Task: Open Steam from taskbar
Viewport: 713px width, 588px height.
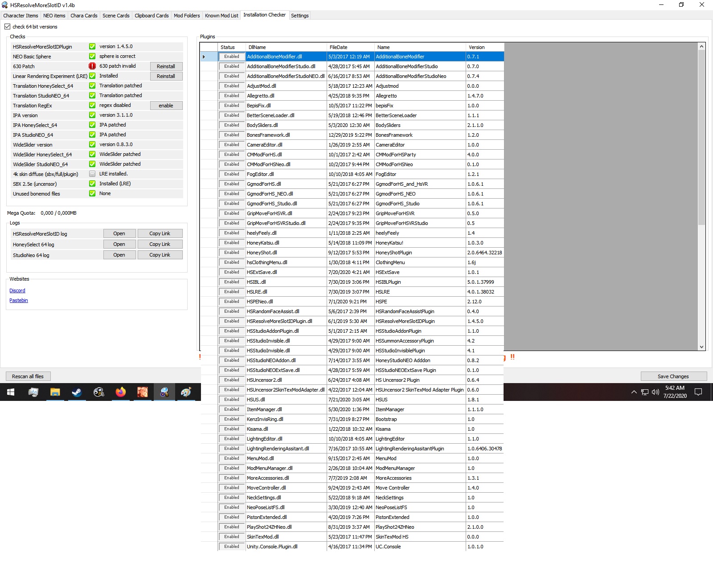Action: click(77, 392)
